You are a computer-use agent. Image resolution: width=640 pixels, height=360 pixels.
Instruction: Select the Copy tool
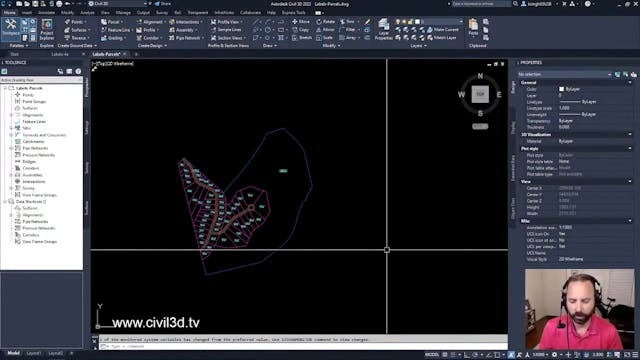301,30
